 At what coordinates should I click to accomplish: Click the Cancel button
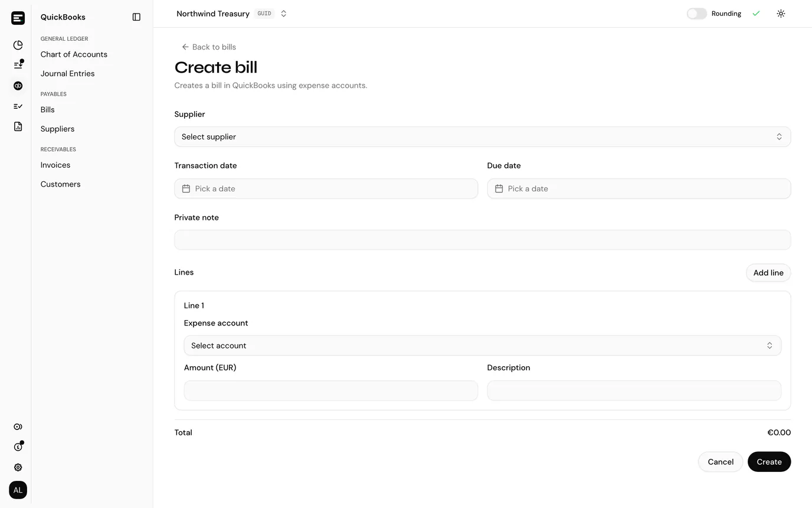pyautogui.click(x=721, y=462)
